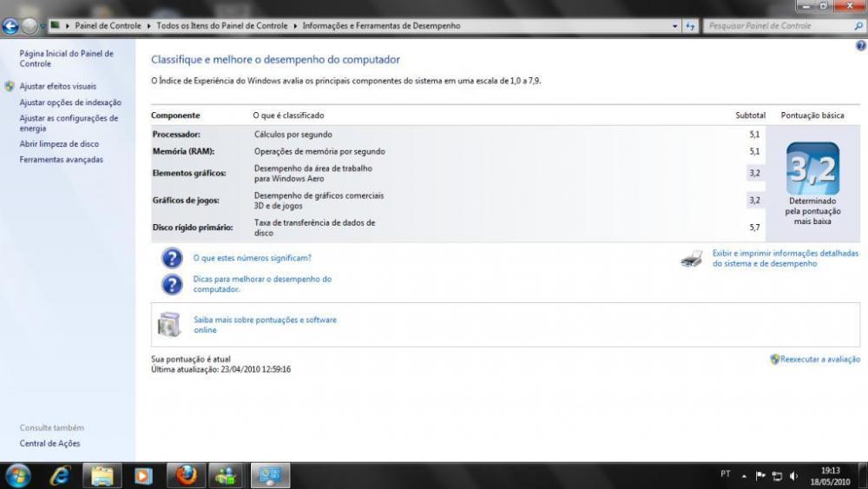Expand the arrow after Painel de Controle breadcrumb
The width and height of the screenshot is (868, 489).
(149, 26)
